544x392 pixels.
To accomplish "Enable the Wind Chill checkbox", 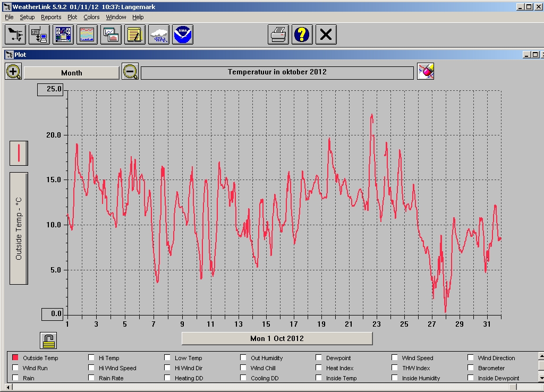I will click(x=243, y=368).
